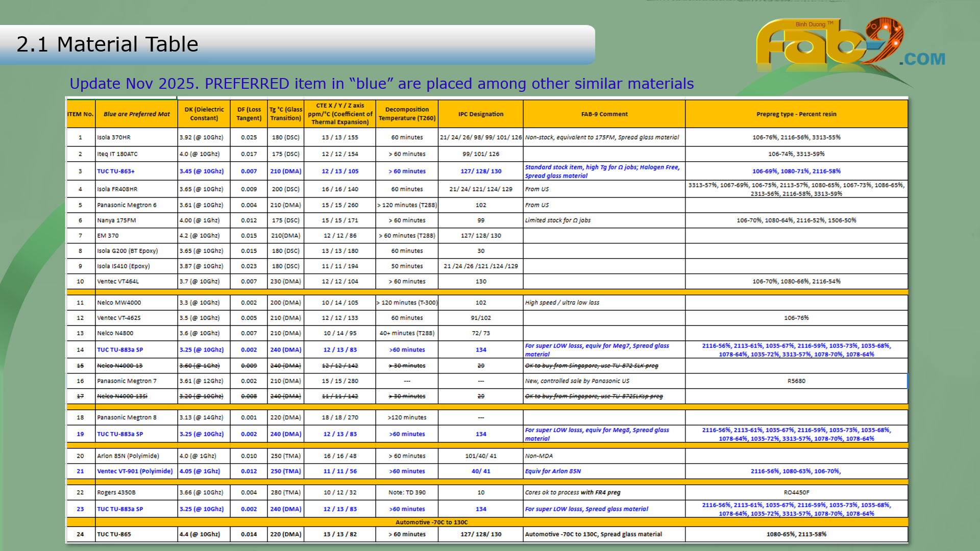This screenshot has width=980, height=551.
Task: Click the 2.1 Material Table title
Action: pos(107,44)
